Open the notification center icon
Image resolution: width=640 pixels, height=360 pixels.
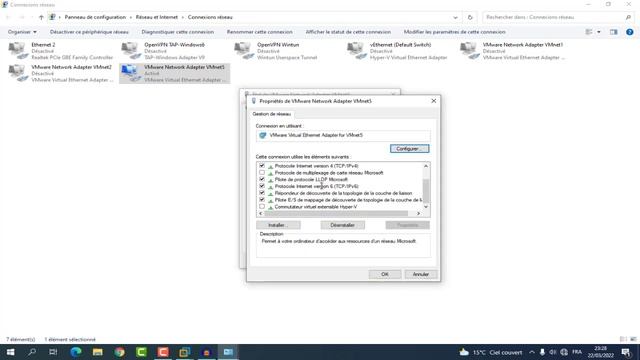[x=625, y=352]
